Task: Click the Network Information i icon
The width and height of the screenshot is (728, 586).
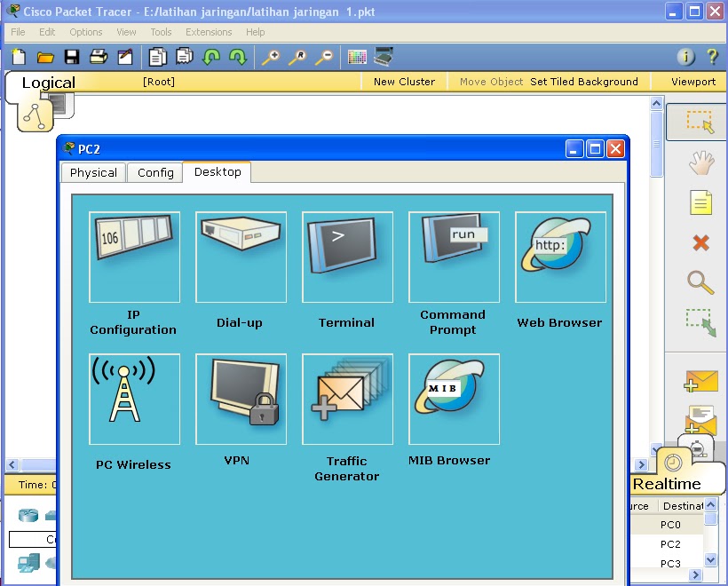Action: pyautogui.click(x=685, y=57)
